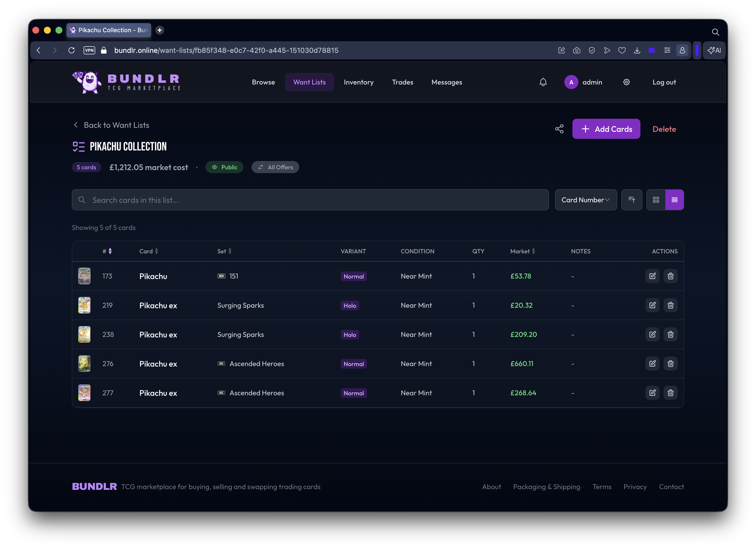This screenshot has height=549, width=756.
Task: Edit the Pikachu 173 row
Action: (x=652, y=276)
